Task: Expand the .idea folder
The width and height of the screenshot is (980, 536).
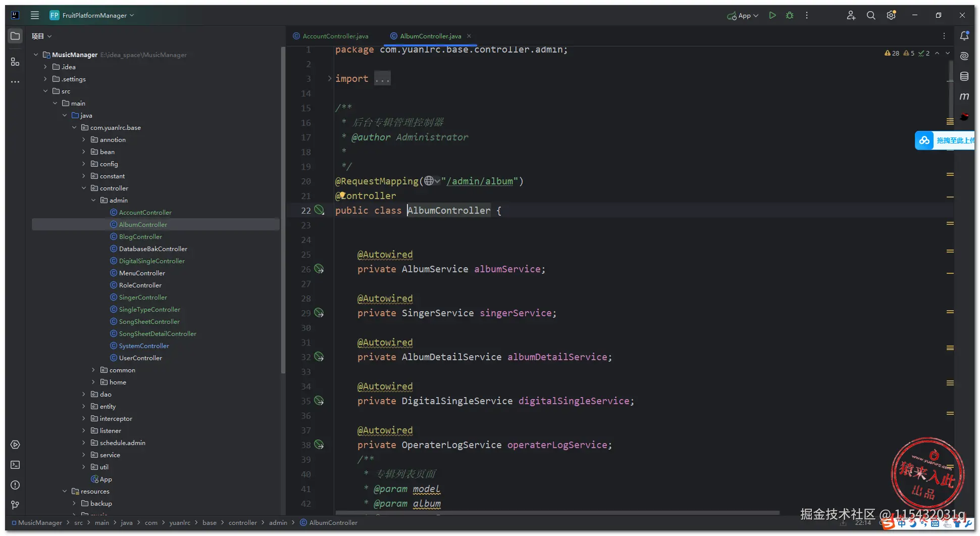Action: pos(45,67)
